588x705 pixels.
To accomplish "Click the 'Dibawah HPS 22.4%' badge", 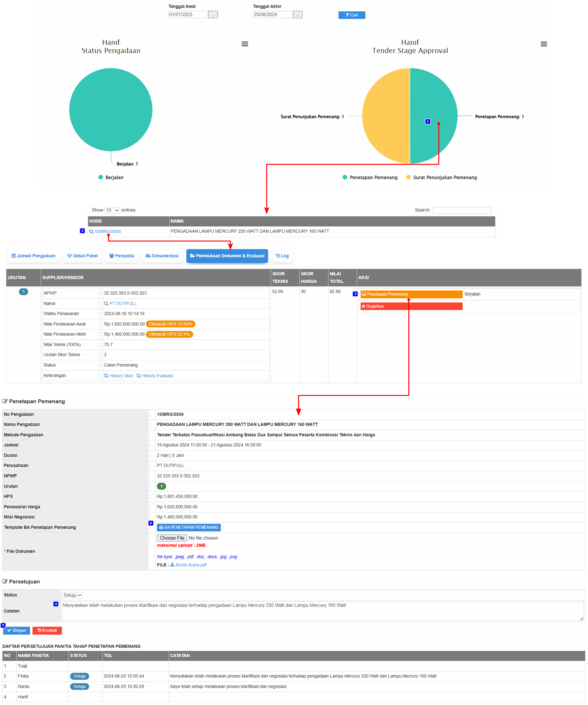I will pyautogui.click(x=170, y=334).
